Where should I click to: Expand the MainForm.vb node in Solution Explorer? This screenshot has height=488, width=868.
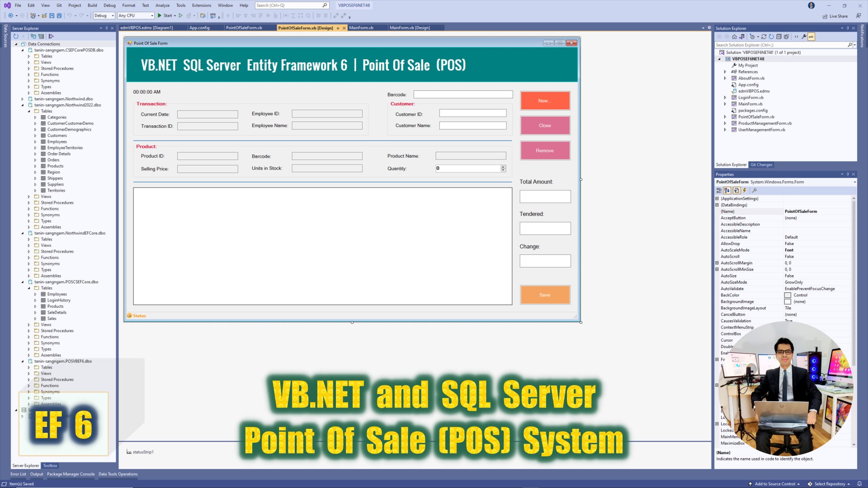[x=725, y=104]
